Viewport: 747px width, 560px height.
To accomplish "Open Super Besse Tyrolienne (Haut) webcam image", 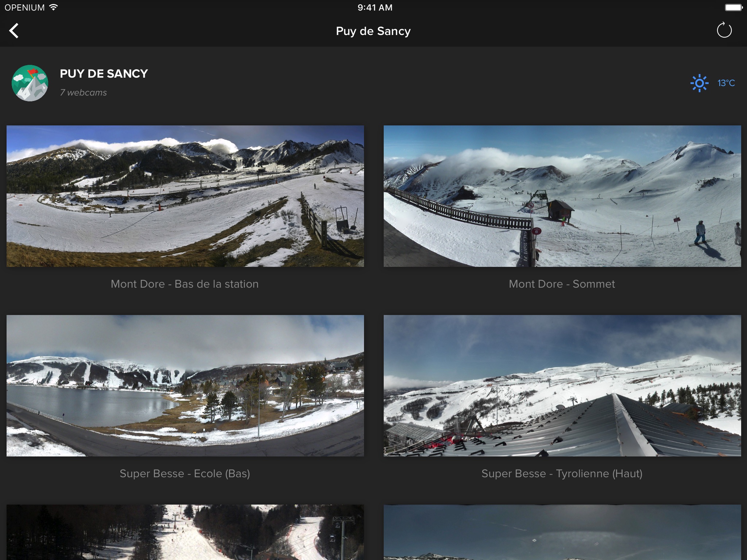I will click(562, 386).
